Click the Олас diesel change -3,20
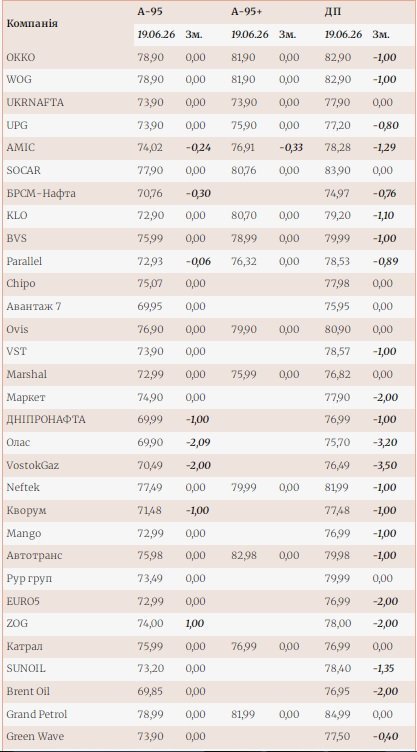The height and width of the screenshot is (752, 417). point(385,442)
